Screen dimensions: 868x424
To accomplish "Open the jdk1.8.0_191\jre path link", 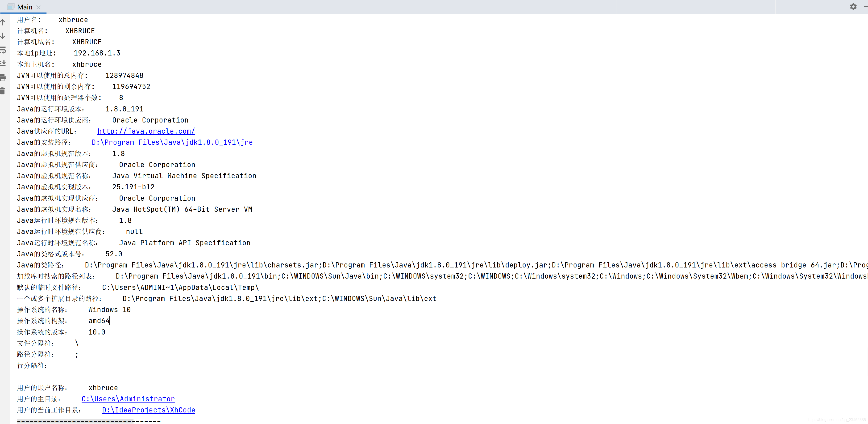I will click(172, 142).
